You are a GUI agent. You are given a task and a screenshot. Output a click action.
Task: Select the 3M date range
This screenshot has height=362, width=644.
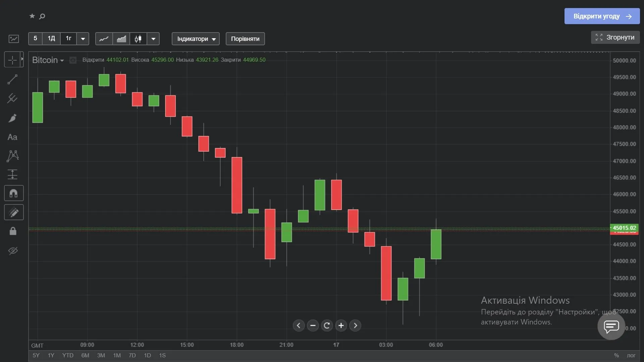click(x=101, y=355)
